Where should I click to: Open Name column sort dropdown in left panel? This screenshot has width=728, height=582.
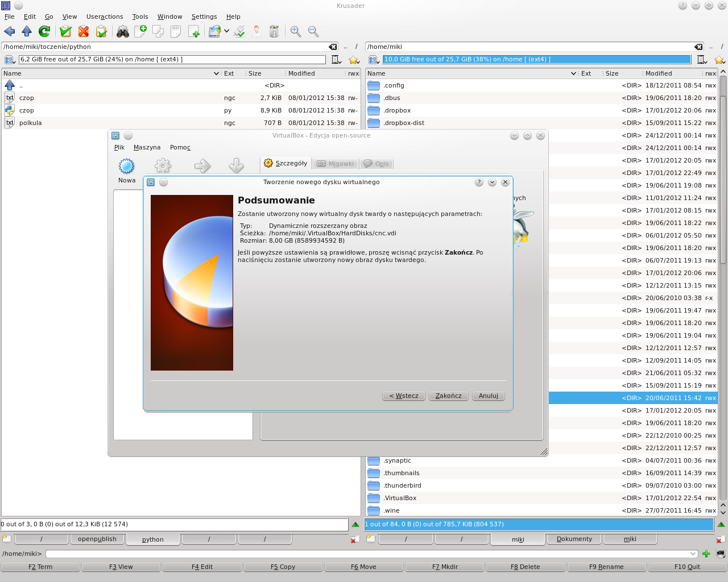pos(216,73)
